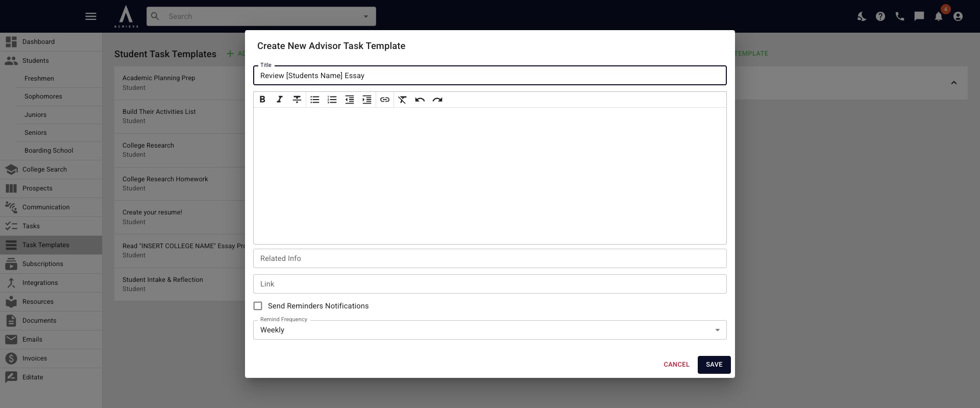
Task: Open the help question mark icon
Action: [x=880, y=16]
